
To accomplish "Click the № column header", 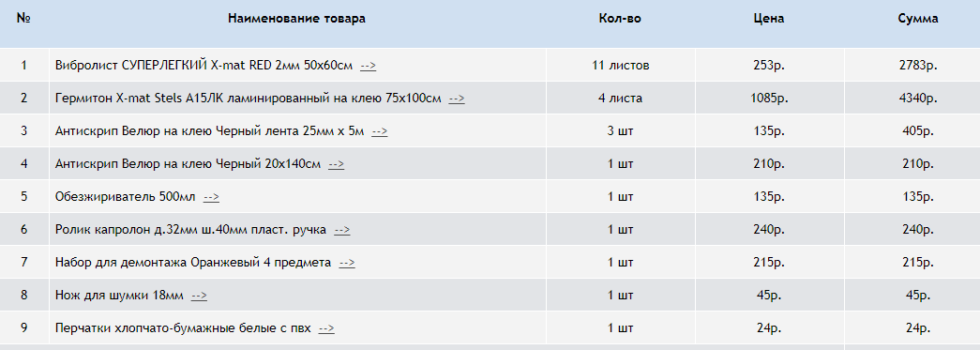I will [24, 19].
